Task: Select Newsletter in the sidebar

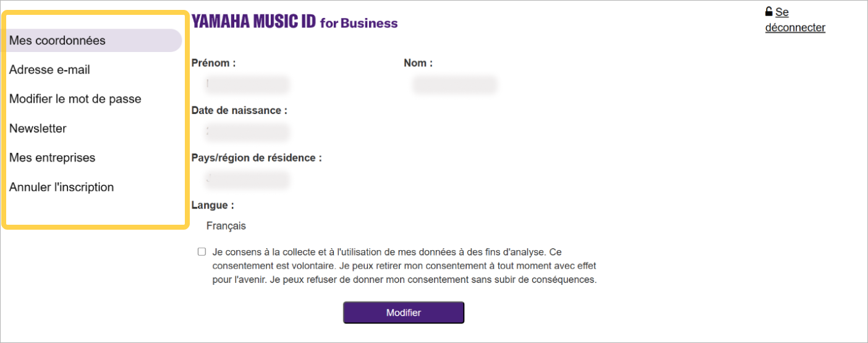Action: pyautogui.click(x=38, y=129)
